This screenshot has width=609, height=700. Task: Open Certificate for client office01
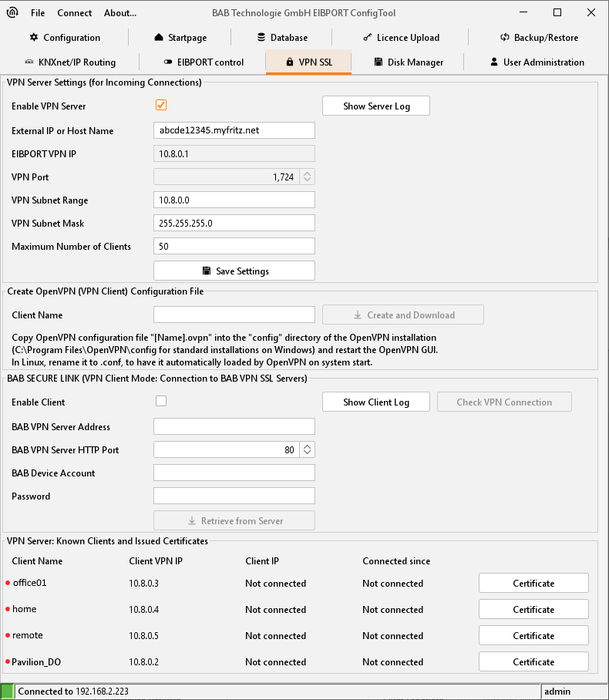(533, 583)
